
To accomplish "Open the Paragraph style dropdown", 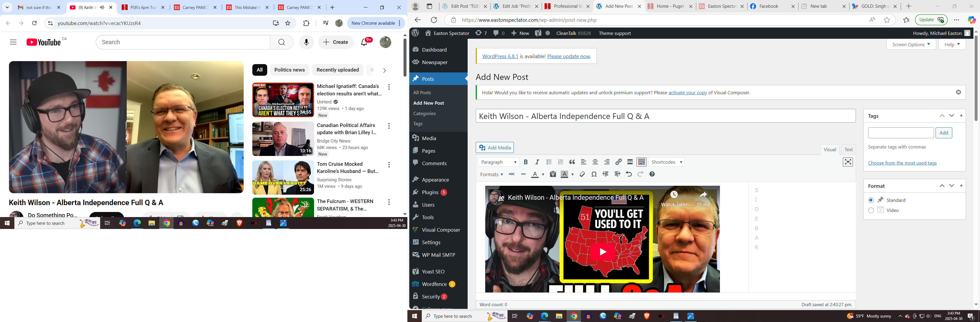I will click(x=498, y=162).
